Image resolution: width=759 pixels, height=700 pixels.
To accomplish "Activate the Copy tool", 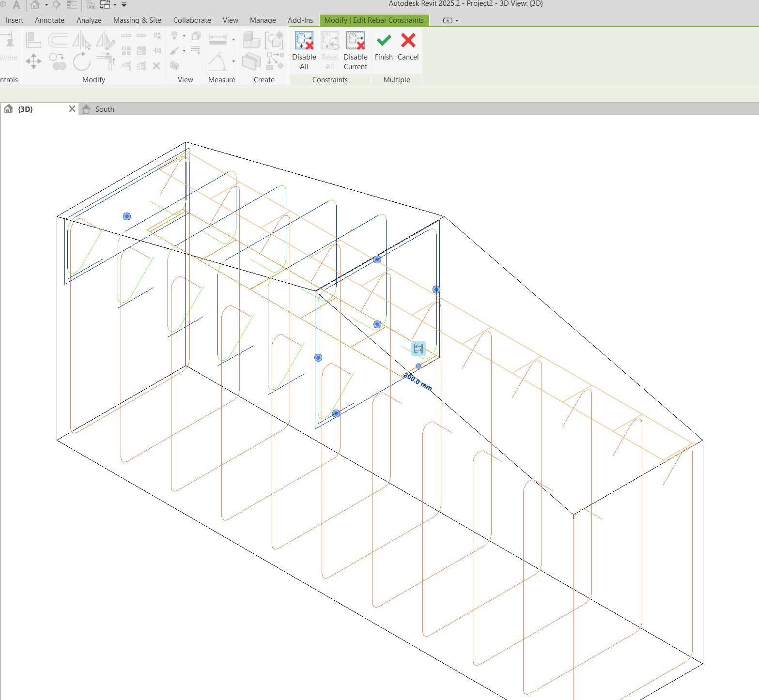I will pyautogui.click(x=58, y=62).
